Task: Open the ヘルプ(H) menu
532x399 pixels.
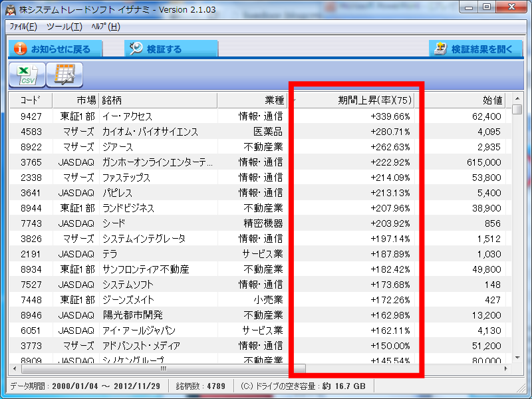Action: [106, 27]
